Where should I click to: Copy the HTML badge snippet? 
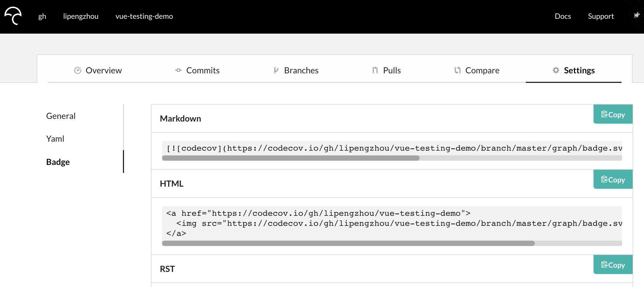click(613, 180)
